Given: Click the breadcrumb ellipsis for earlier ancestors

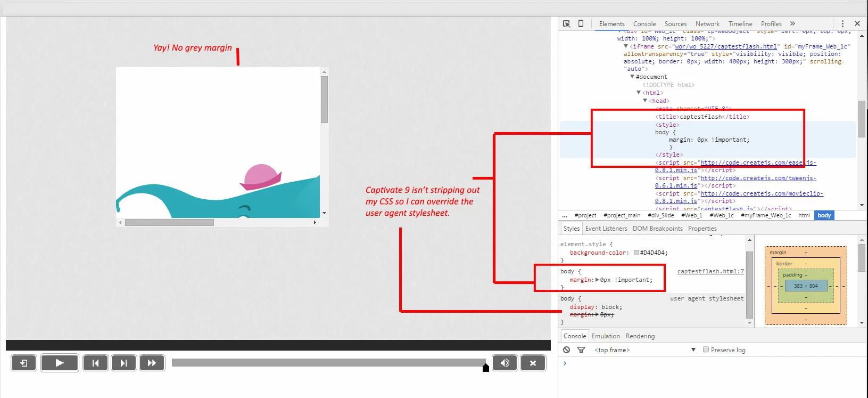Looking at the screenshot, I should point(565,215).
